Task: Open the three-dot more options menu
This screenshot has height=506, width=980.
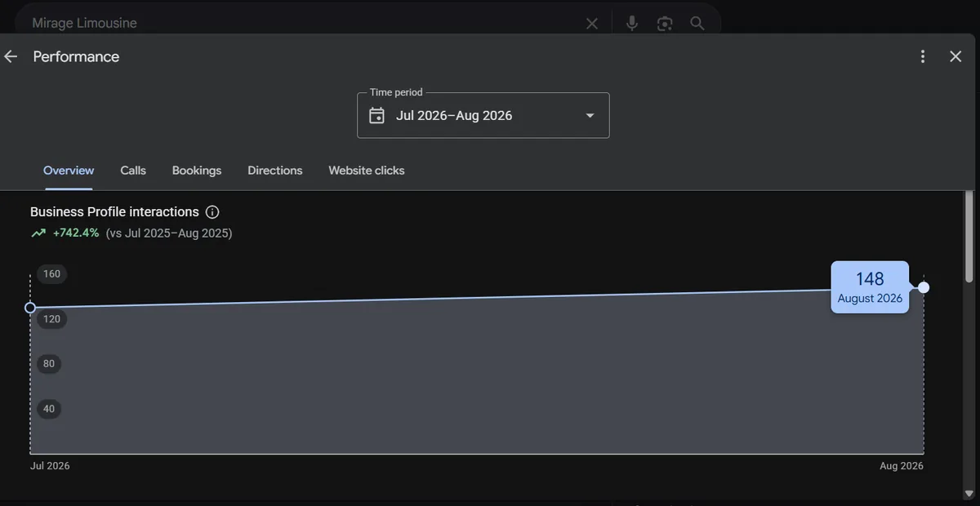Action: (x=923, y=56)
